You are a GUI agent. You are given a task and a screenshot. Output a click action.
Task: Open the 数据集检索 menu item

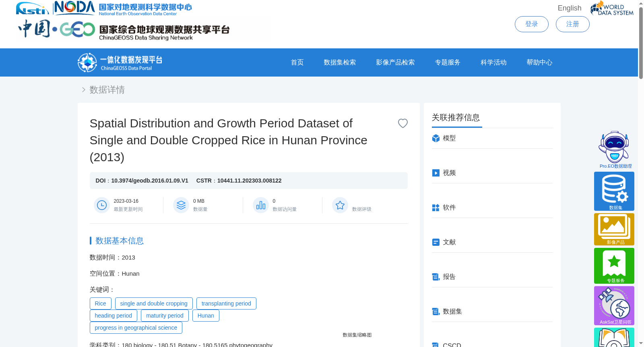click(340, 62)
